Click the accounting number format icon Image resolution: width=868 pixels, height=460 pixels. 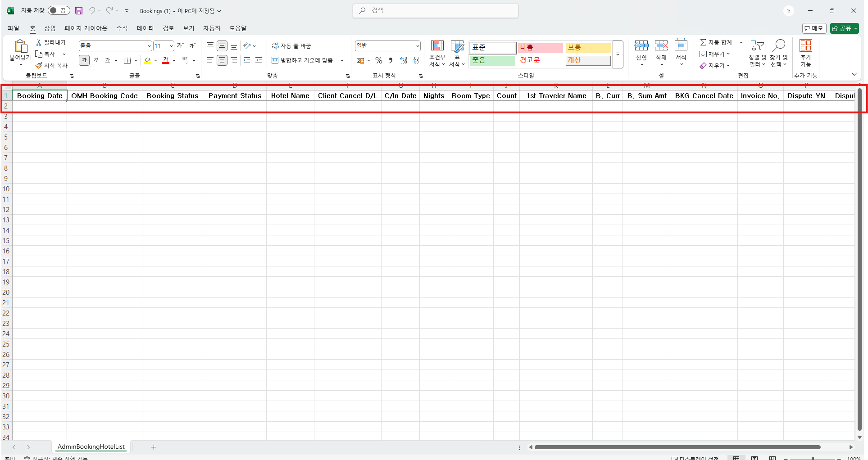360,60
